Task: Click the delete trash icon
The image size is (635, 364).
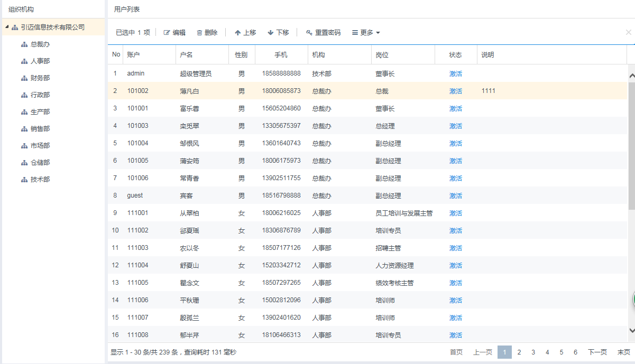Action: (199, 33)
